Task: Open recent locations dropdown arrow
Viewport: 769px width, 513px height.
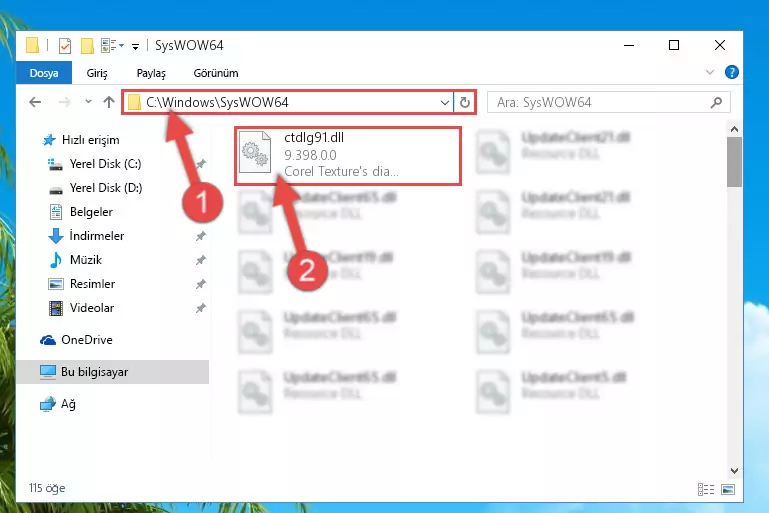Action: click(88, 102)
